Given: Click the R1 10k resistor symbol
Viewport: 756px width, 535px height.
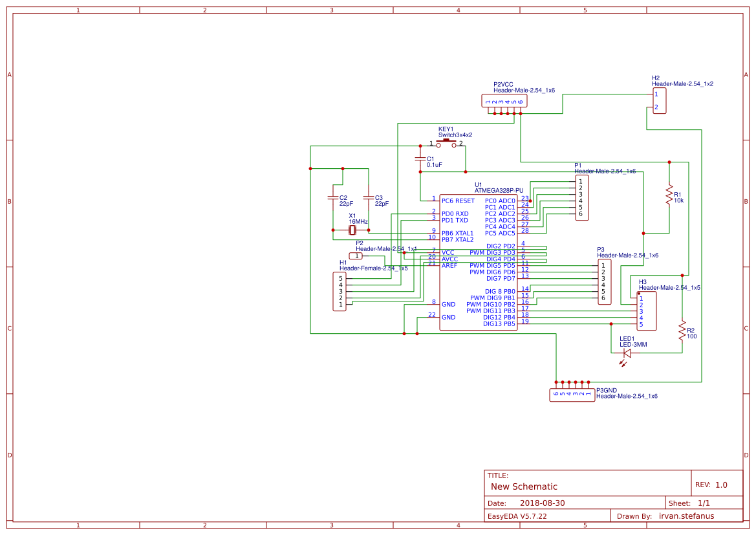Looking at the screenshot, I should pos(669,195).
